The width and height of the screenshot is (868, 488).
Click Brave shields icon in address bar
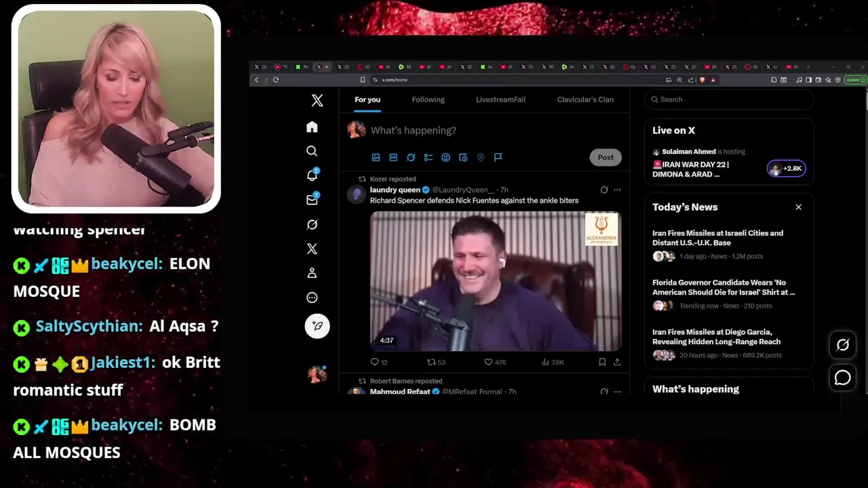point(703,80)
